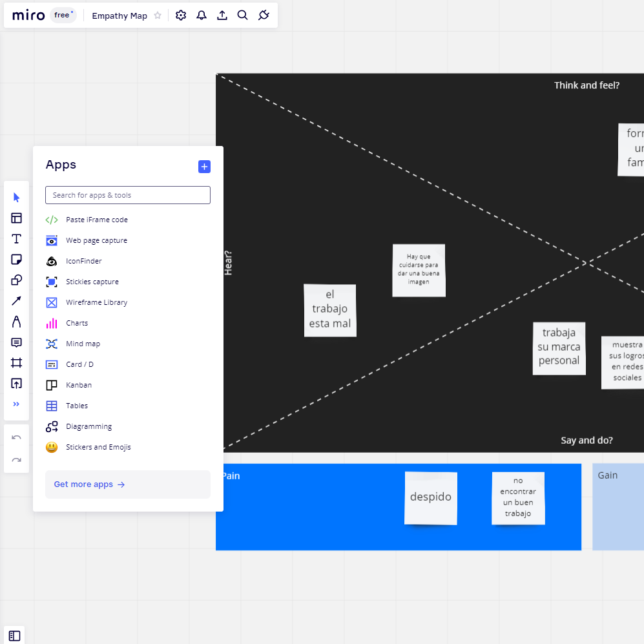Select the Sticky note tool
Screen dimensions: 644x644
[x=16, y=260]
